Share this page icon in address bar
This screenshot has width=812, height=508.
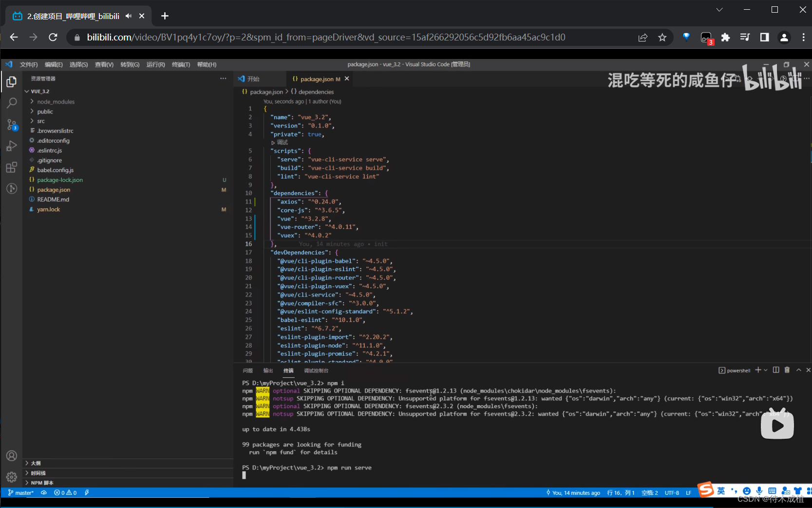[643, 37]
